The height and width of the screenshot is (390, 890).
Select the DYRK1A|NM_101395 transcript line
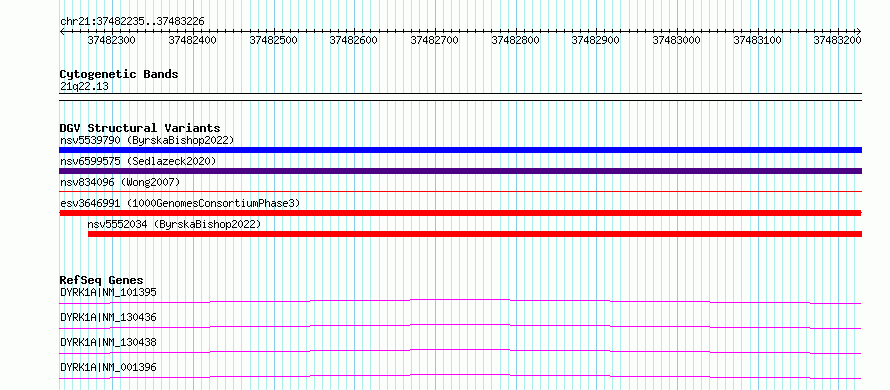point(460,301)
